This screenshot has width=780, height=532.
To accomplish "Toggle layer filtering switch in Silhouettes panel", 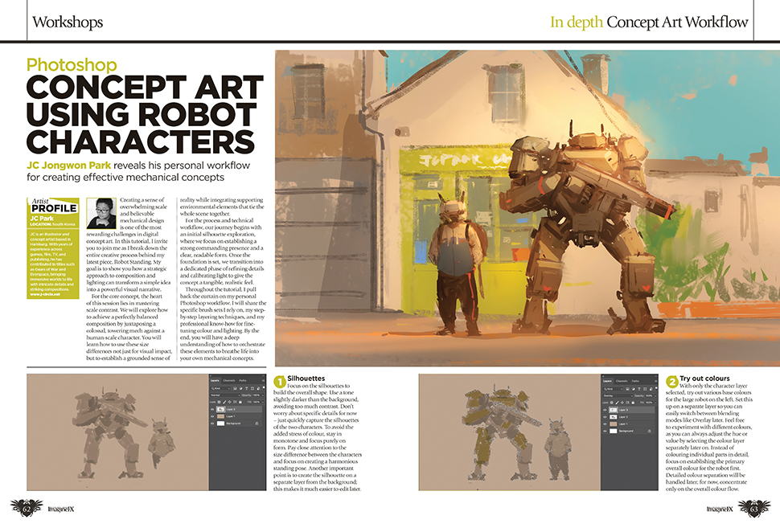I will point(264,387).
